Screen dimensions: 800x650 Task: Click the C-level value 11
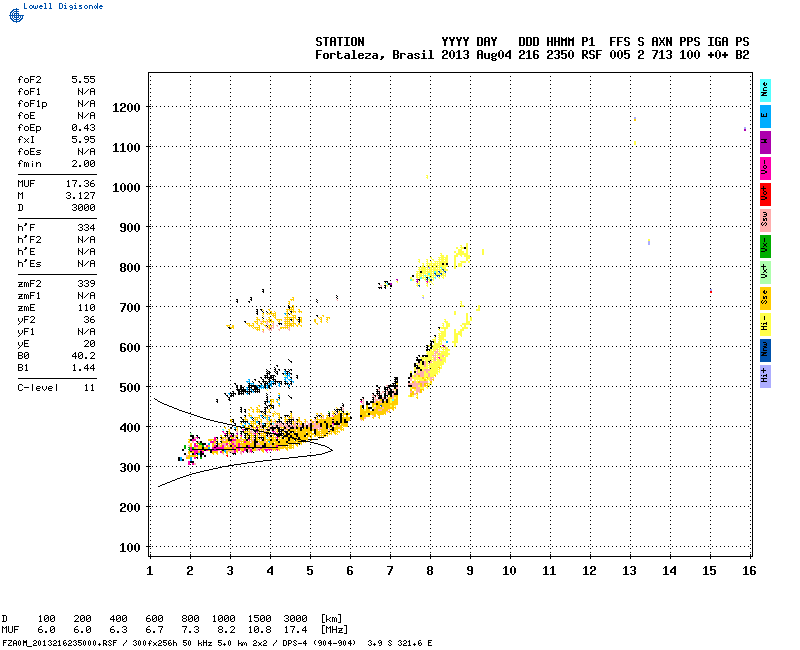[x=89, y=388]
